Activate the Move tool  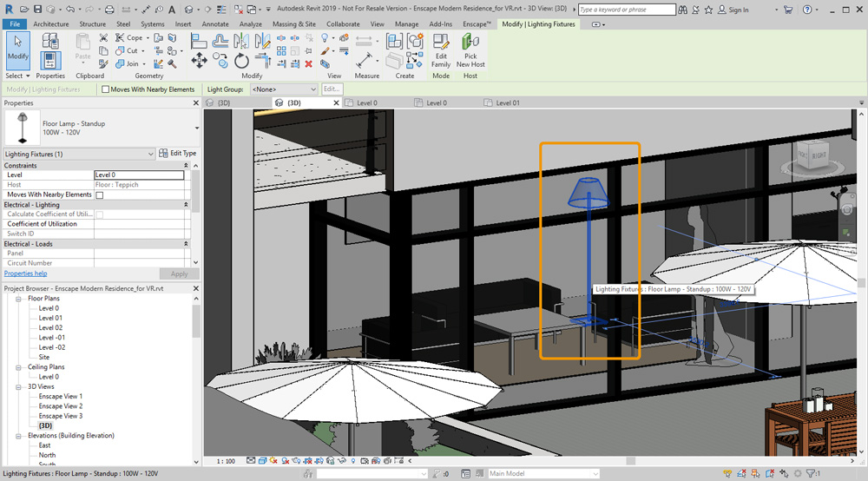199,60
